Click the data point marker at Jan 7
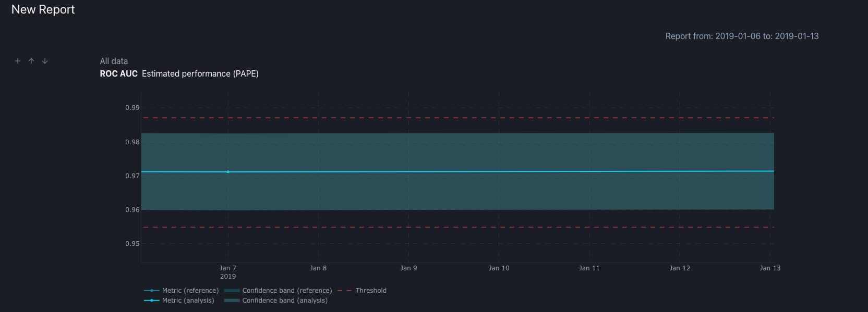868x312 pixels. coord(228,172)
